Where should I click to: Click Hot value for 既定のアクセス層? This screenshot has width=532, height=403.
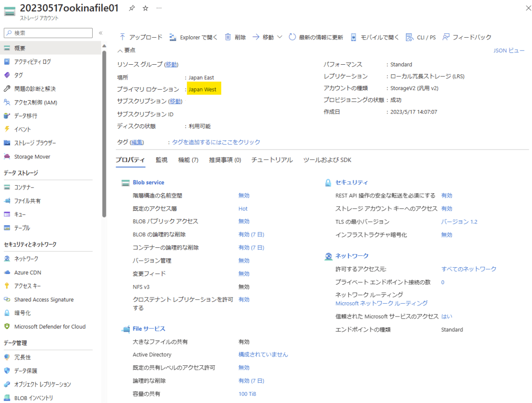pos(243,209)
